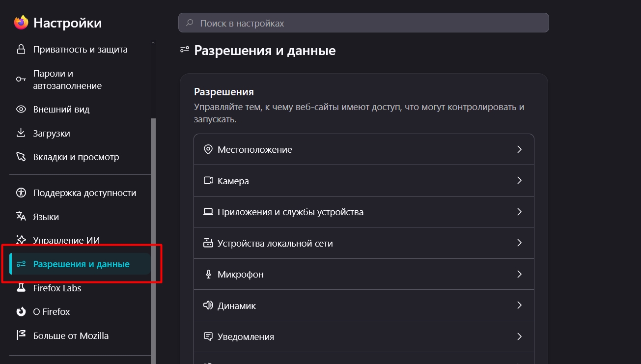
Task: Click the magnifier icon in the search field
Action: pyautogui.click(x=189, y=23)
